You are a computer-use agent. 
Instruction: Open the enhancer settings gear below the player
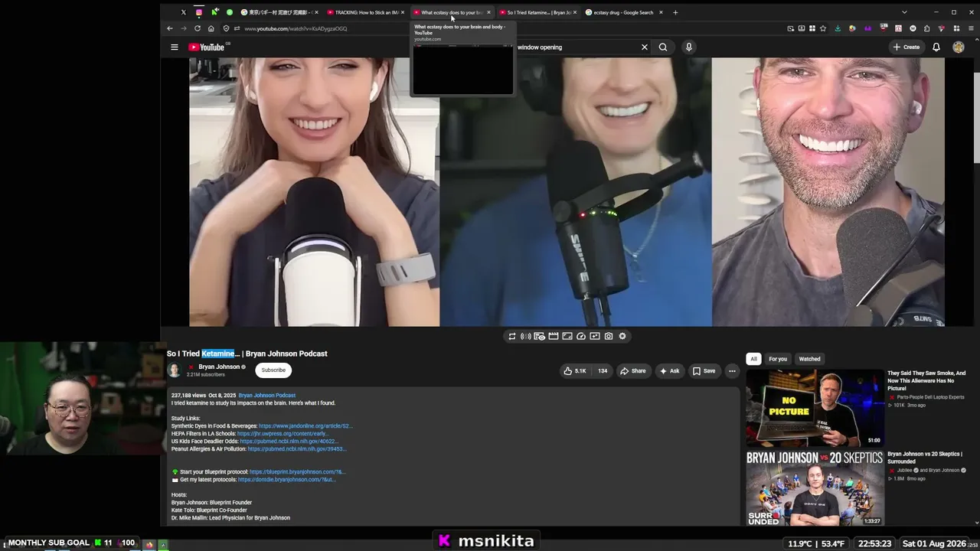(622, 336)
